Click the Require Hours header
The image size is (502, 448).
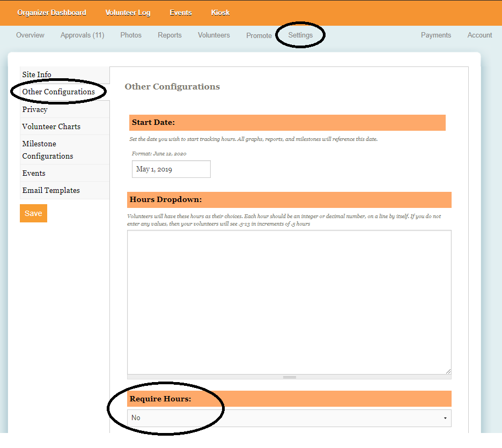click(289, 399)
